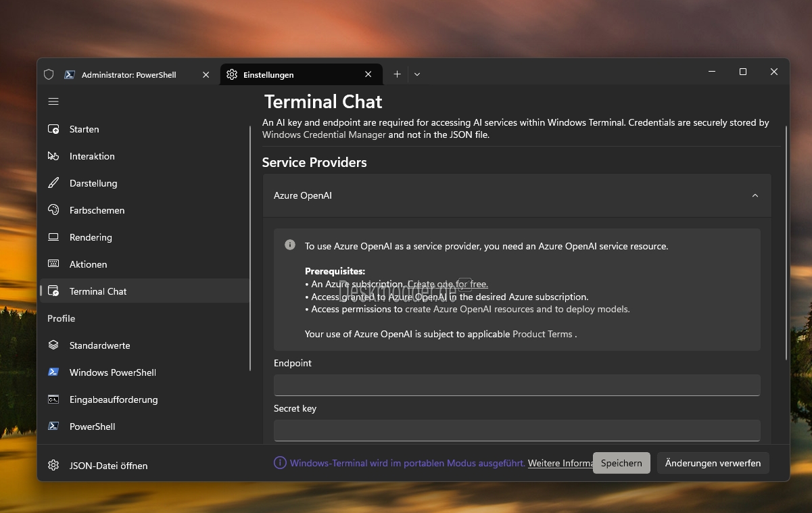Viewport: 812px width, 513px height.
Task: Open Darstellung via the brush icon
Action: tap(53, 183)
